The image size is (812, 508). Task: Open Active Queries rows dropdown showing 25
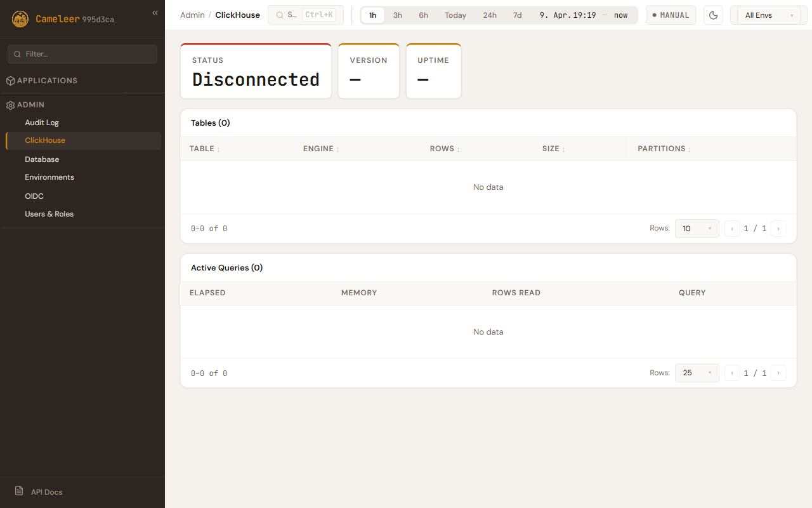(697, 373)
